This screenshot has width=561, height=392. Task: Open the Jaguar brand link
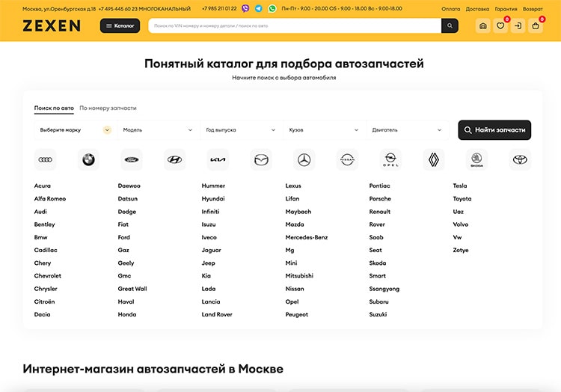[212, 250]
